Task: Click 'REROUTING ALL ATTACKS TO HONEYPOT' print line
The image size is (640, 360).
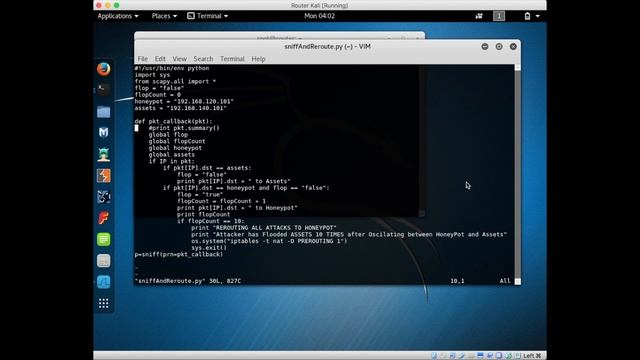Action: 264,228
